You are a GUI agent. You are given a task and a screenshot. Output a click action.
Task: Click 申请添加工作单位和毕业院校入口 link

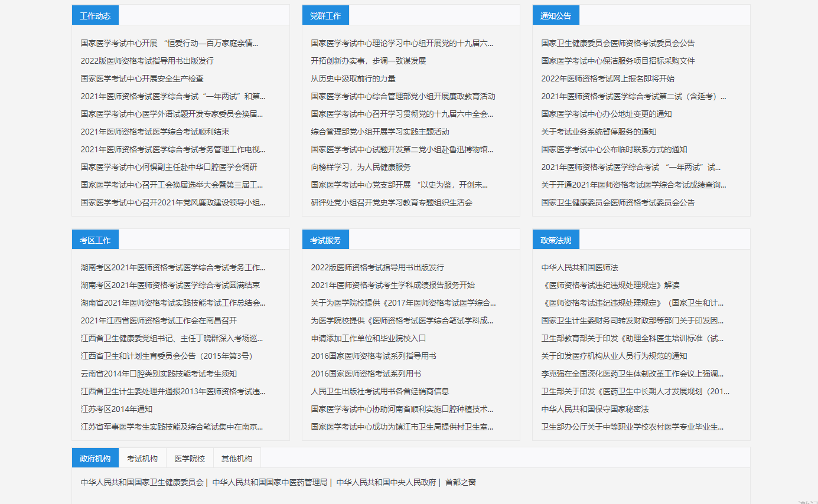(369, 338)
